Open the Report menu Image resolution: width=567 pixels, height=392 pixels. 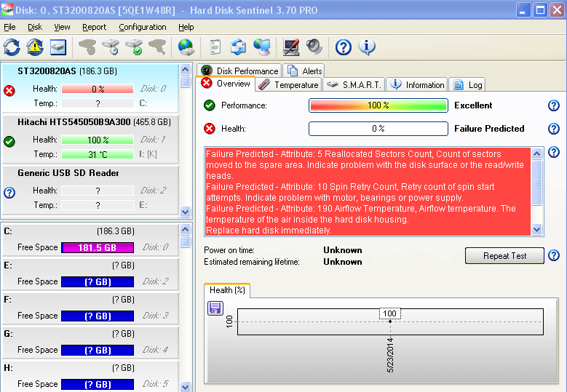(94, 27)
